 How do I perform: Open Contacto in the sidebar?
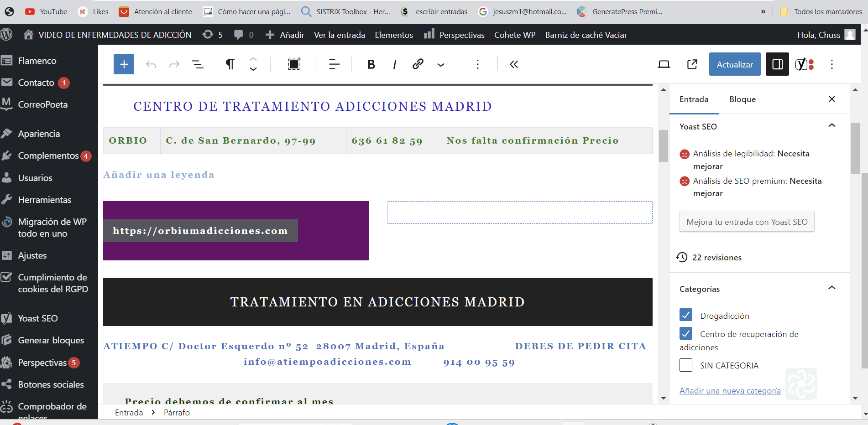click(37, 83)
